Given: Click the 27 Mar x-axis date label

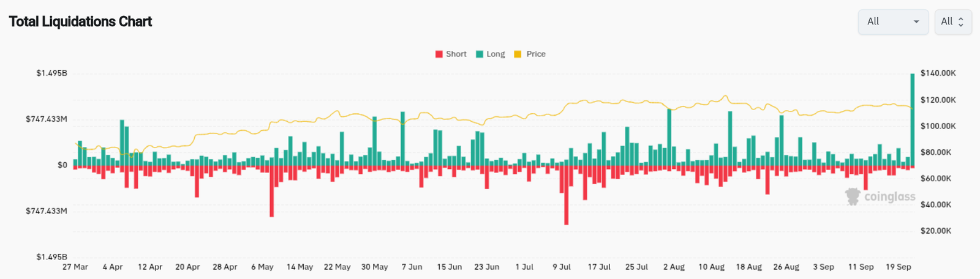Looking at the screenshot, I should [75, 267].
